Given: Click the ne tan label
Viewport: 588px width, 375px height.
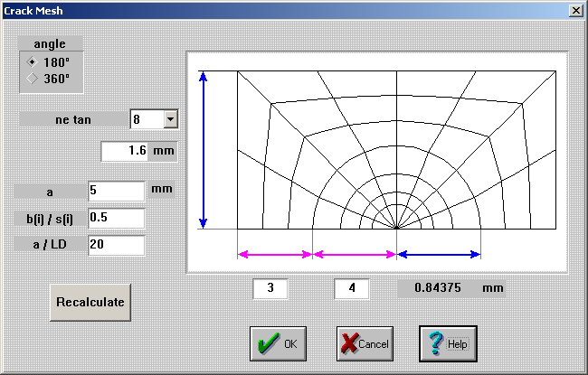Looking at the screenshot, I should 73,119.
